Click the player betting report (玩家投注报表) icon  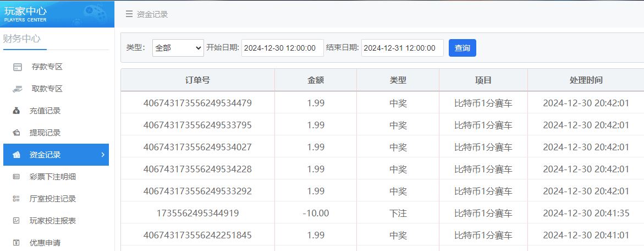17,221
